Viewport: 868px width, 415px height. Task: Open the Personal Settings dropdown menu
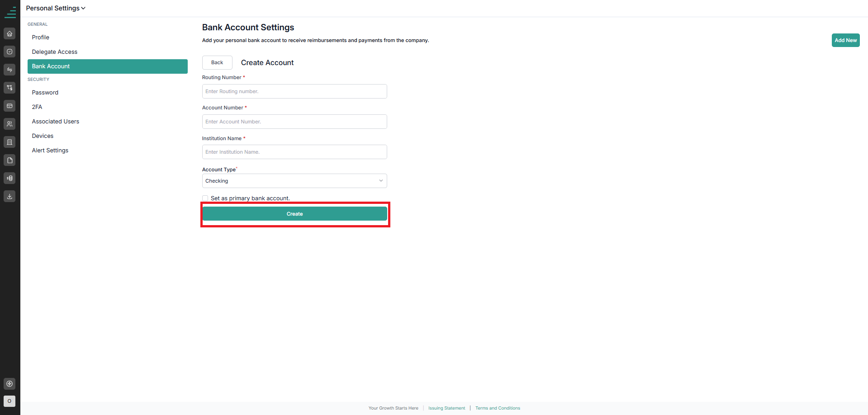tap(56, 8)
